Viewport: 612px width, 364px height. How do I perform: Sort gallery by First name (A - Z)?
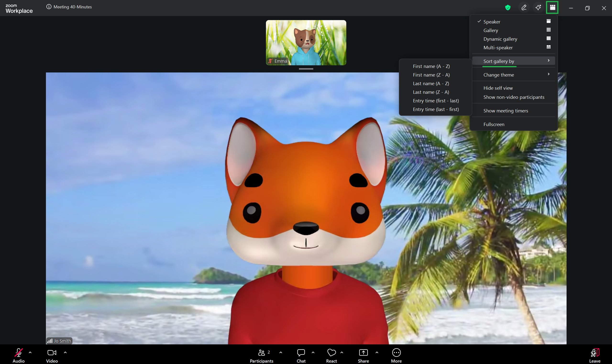click(436, 66)
